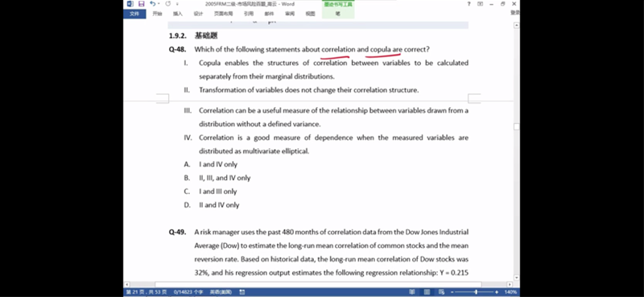Viewport: 644px width, 297px height.
Task: Click the Undo arrow icon
Action: tap(152, 4)
